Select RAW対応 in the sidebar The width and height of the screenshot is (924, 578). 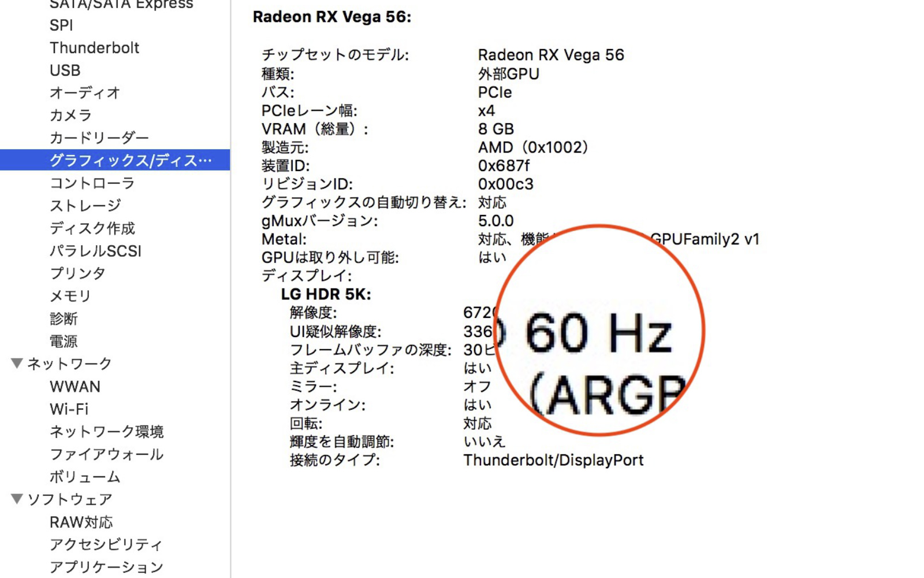81,523
